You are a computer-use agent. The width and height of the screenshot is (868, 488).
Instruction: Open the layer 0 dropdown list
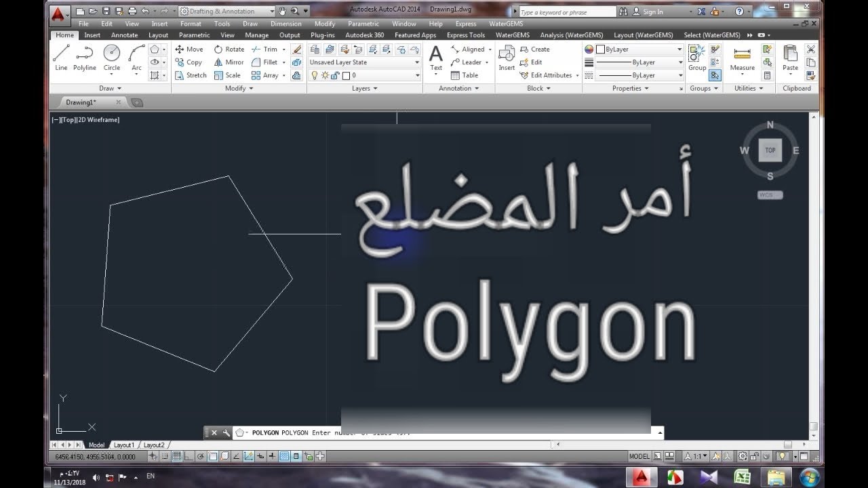point(365,75)
